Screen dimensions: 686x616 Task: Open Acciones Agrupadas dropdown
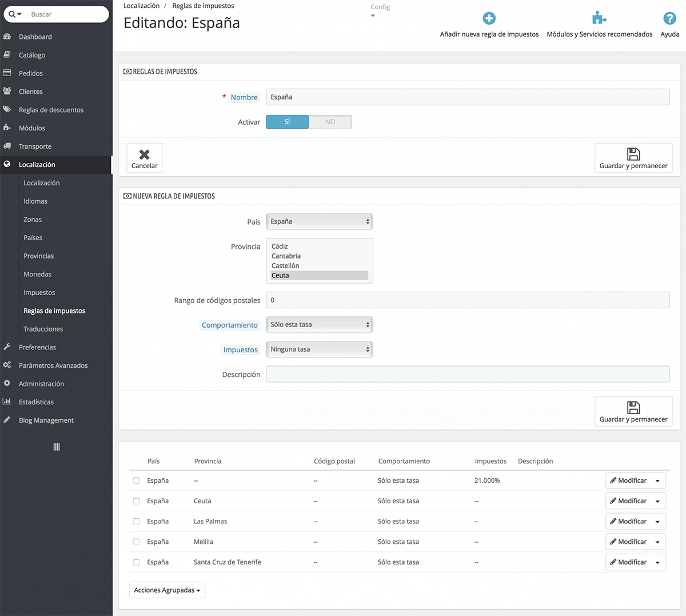(x=167, y=590)
